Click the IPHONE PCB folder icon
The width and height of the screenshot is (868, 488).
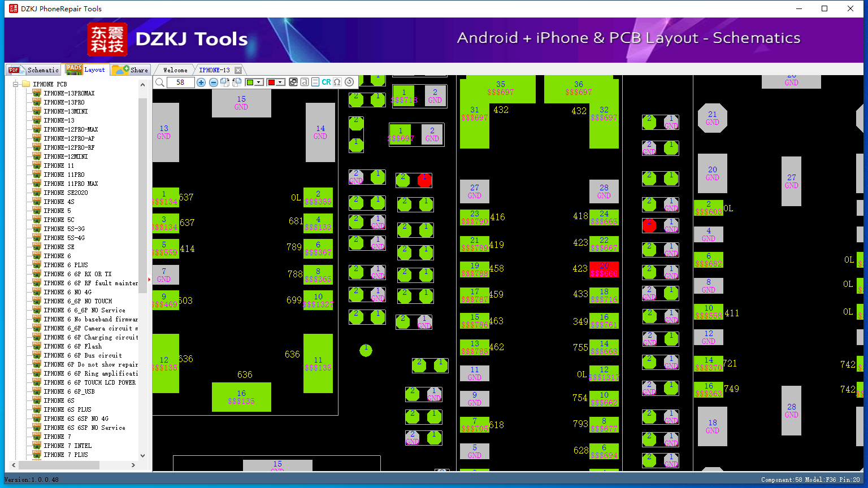coord(26,84)
